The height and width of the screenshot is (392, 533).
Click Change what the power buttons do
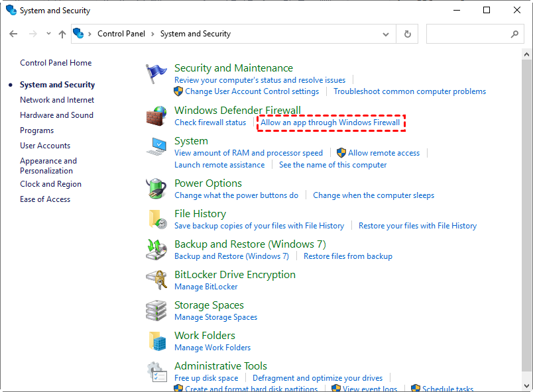click(236, 195)
